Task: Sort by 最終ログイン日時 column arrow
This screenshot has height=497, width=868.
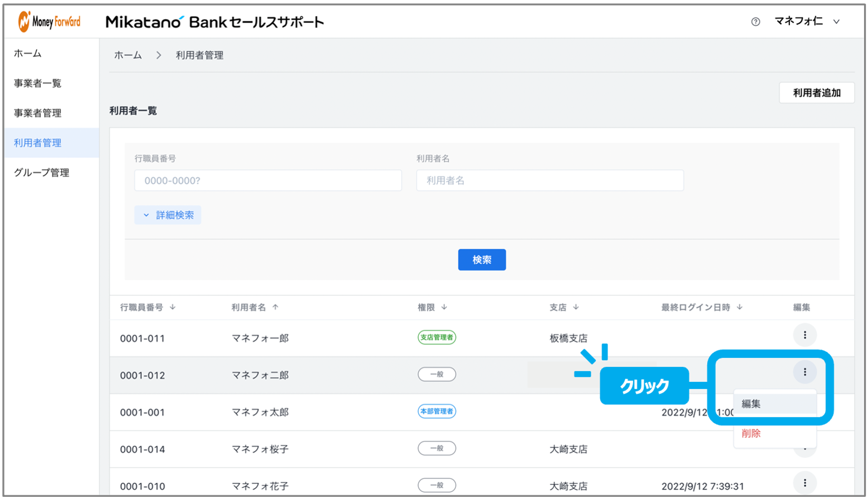Action: point(739,307)
